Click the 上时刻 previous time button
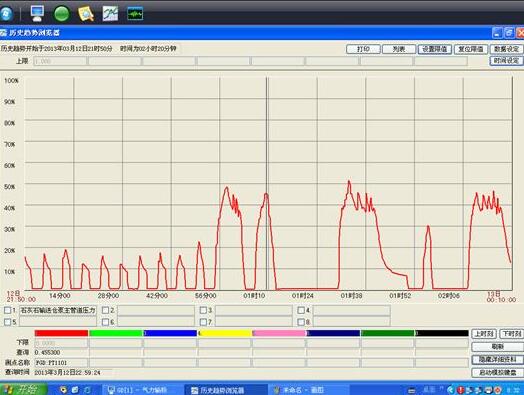524x395 pixels. tap(484, 334)
